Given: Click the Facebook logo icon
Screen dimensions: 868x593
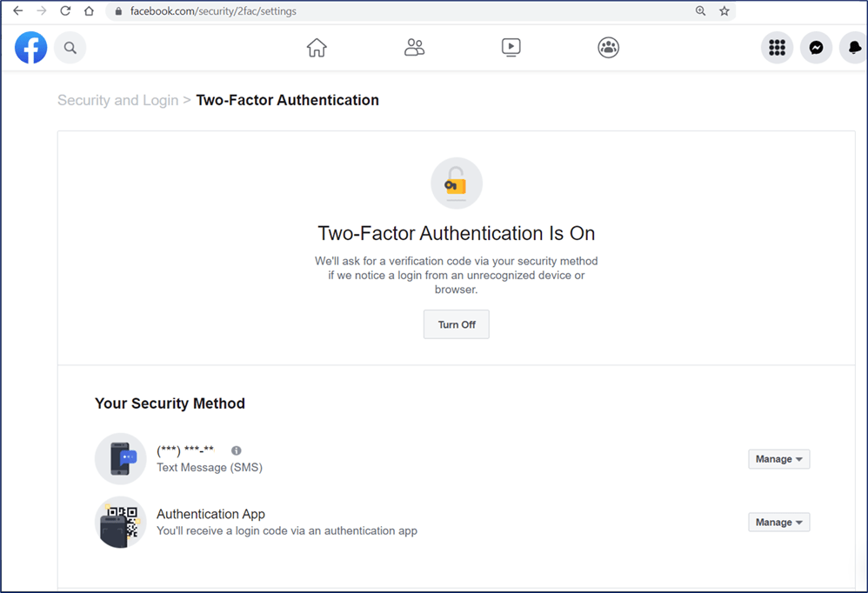Looking at the screenshot, I should tap(31, 48).
